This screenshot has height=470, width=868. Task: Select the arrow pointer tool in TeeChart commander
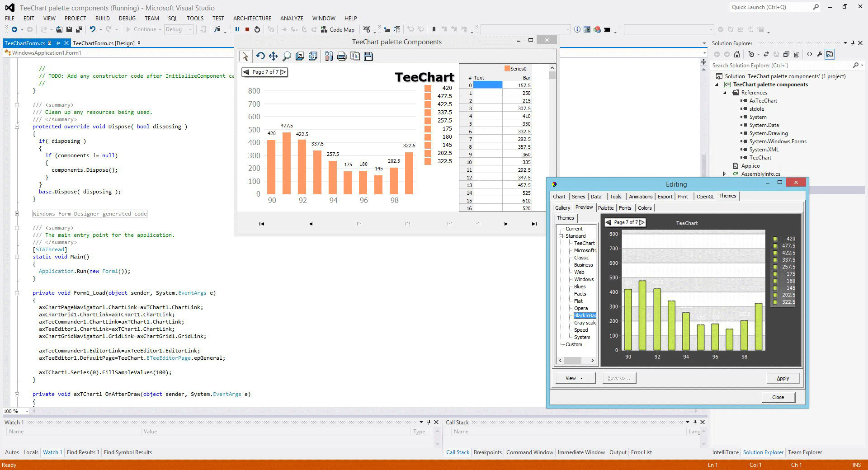click(245, 56)
